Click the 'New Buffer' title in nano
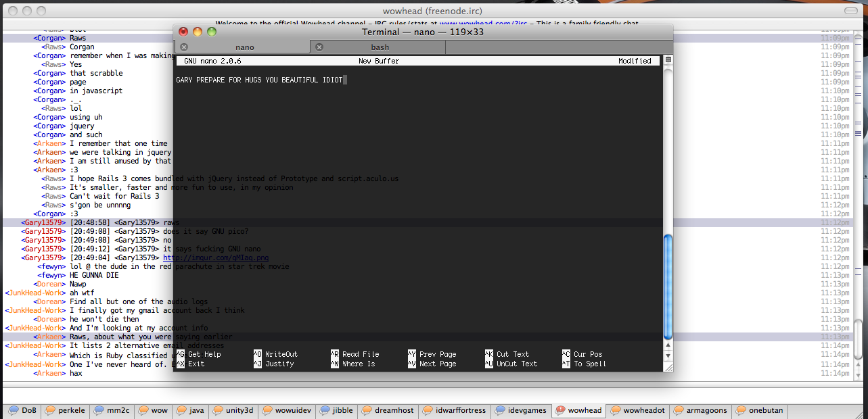This screenshot has height=419, width=868. [379, 61]
